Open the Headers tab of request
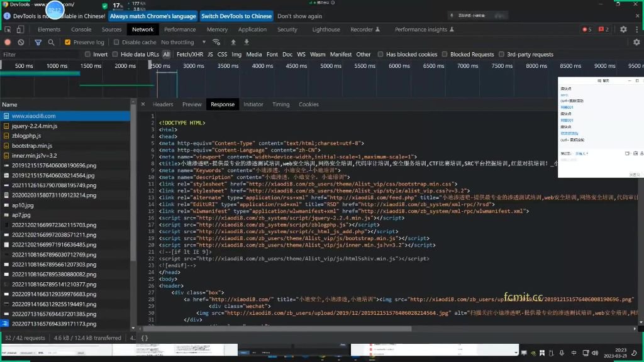 [163, 104]
